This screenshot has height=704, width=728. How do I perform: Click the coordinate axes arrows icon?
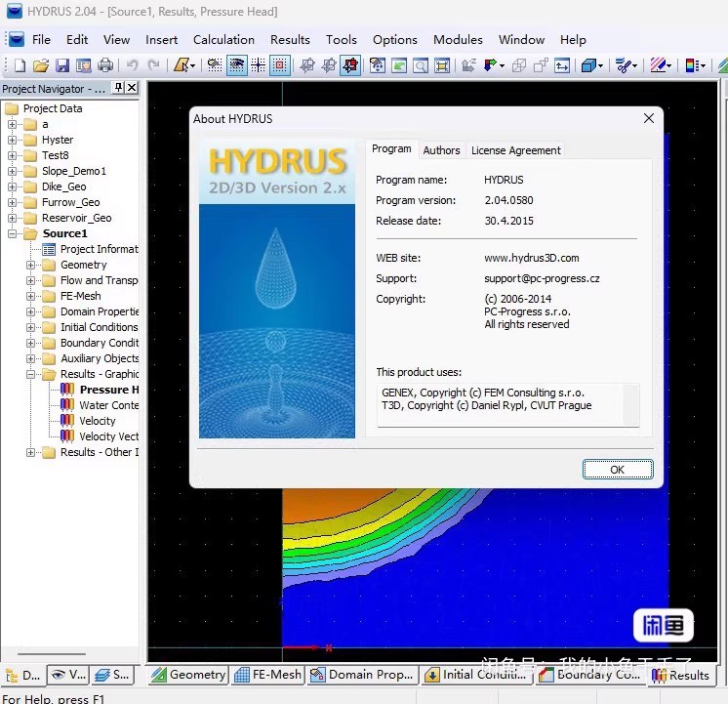point(490,65)
